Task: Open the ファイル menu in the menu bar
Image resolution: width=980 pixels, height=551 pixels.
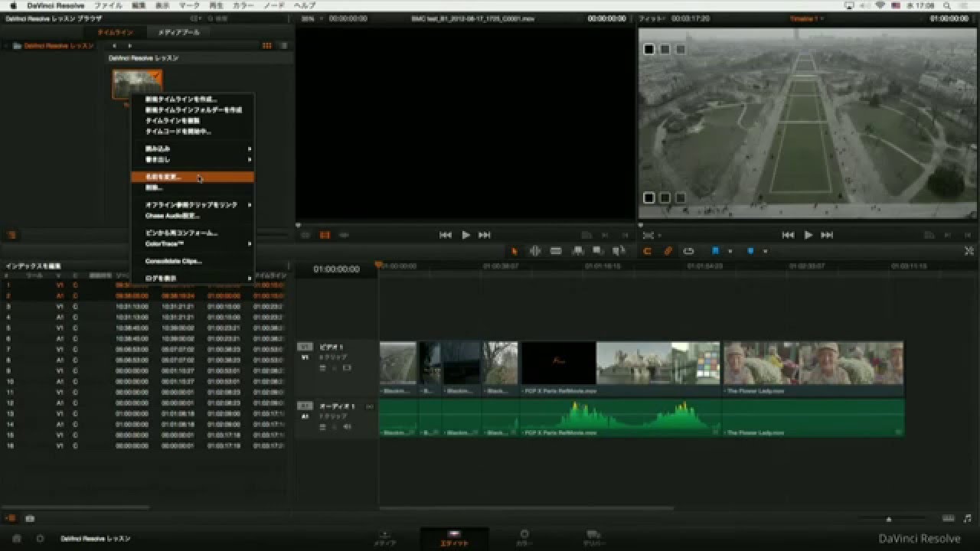Action: [x=108, y=5]
